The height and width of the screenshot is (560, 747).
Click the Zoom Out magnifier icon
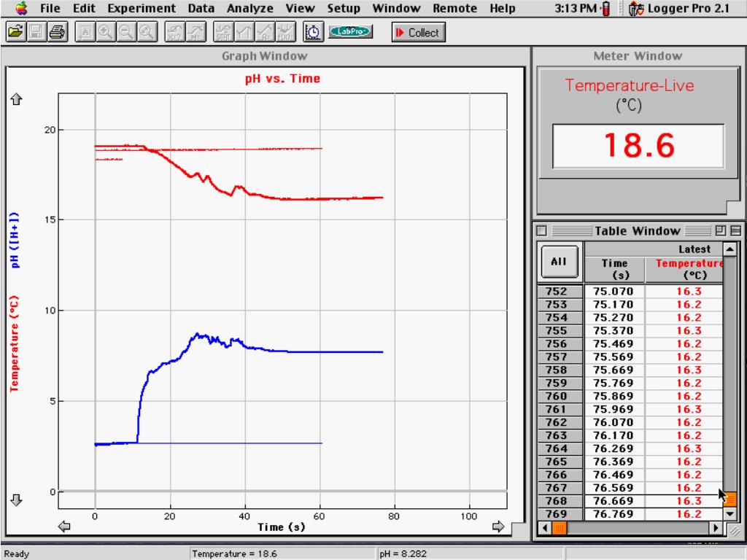125,32
